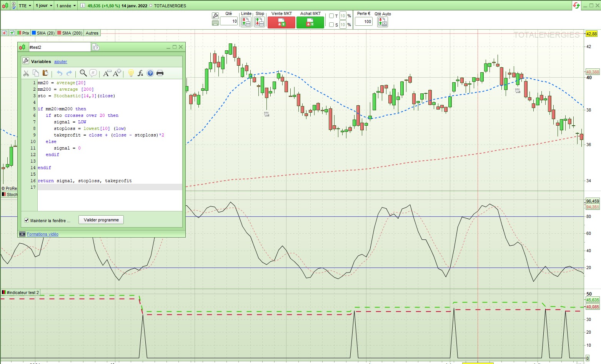
Task: Click the S percent value field
Action: [x=343, y=25]
